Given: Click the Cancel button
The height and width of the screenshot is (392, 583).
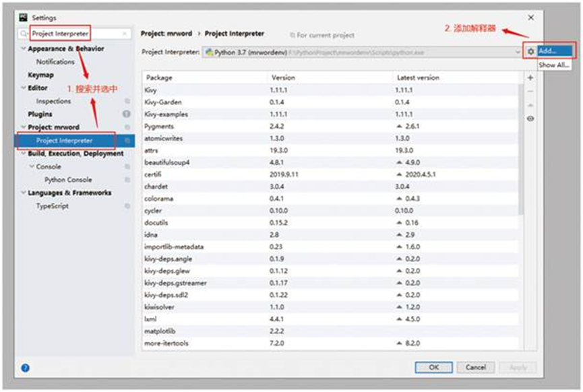Looking at the screenshot, I should pyautogui.click(x=476, y=368).
